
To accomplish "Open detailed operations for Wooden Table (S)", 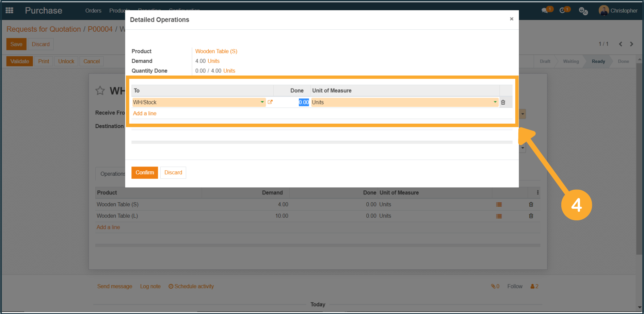I will 499,205.
